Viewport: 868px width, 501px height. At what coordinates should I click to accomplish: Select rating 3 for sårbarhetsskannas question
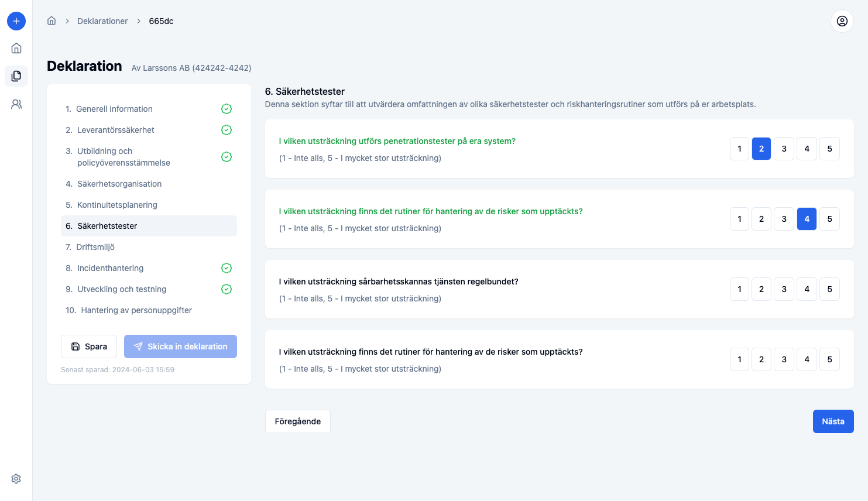coord(784,289)
